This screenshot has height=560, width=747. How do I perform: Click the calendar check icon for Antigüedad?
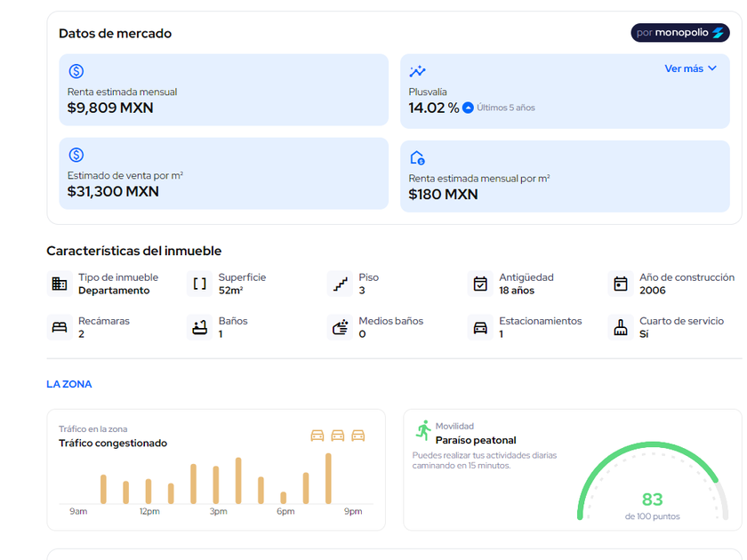tap(480, 284)
